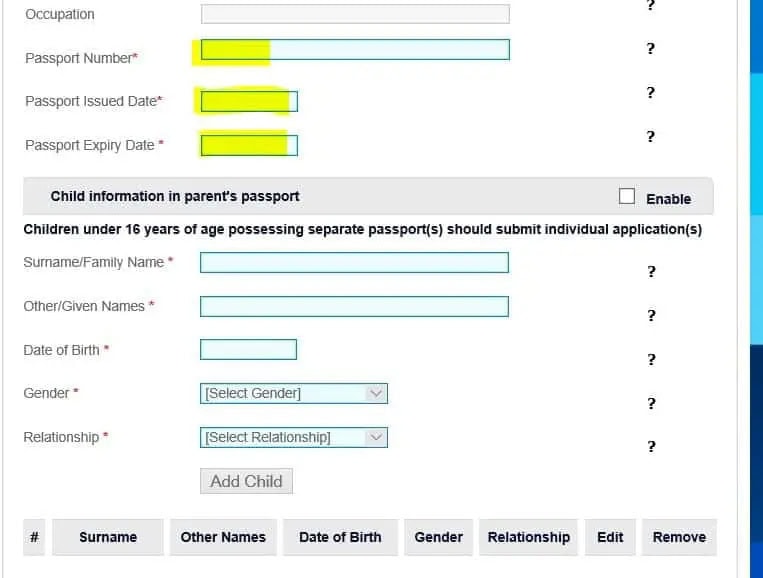Show help for Passport Expiry Date
This screenshot has width=763, height=578.
point(650,137)
